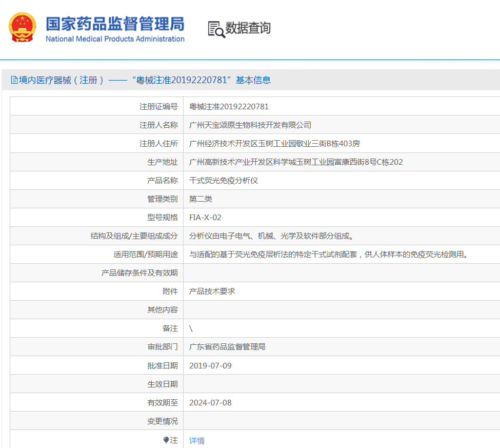Click the 附件 label
The width and height of the screenshot is (500, 448).
click(x=170, y=291)
